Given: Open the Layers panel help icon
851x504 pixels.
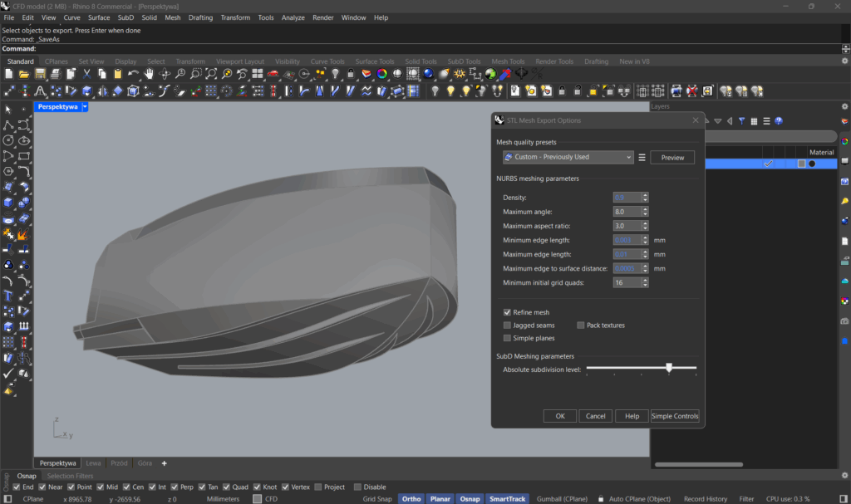Looking at the screenshot, I should click(779, 121).
